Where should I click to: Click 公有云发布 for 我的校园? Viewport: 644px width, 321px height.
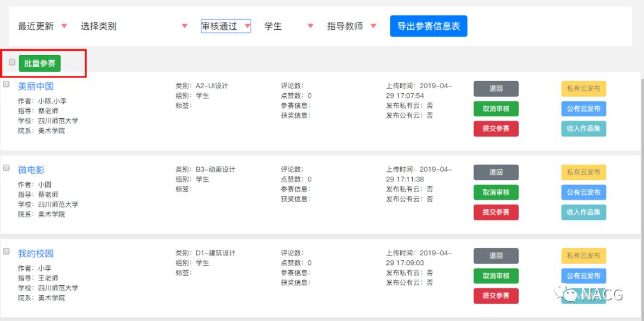pos(584,276)
